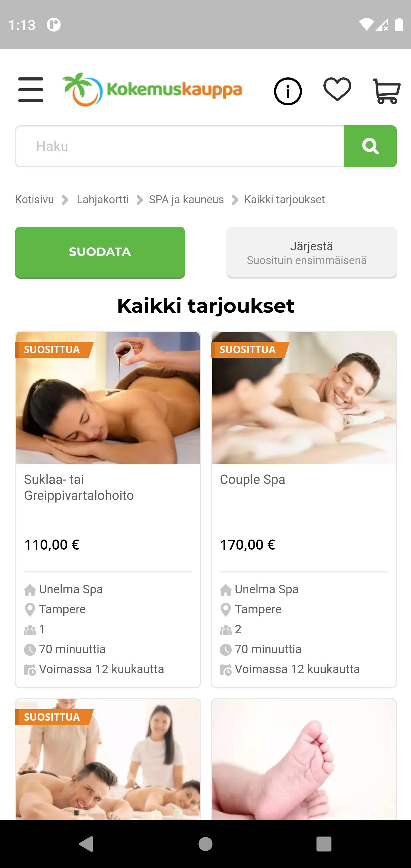Focus the Haku search field

[x=180, y=146]
